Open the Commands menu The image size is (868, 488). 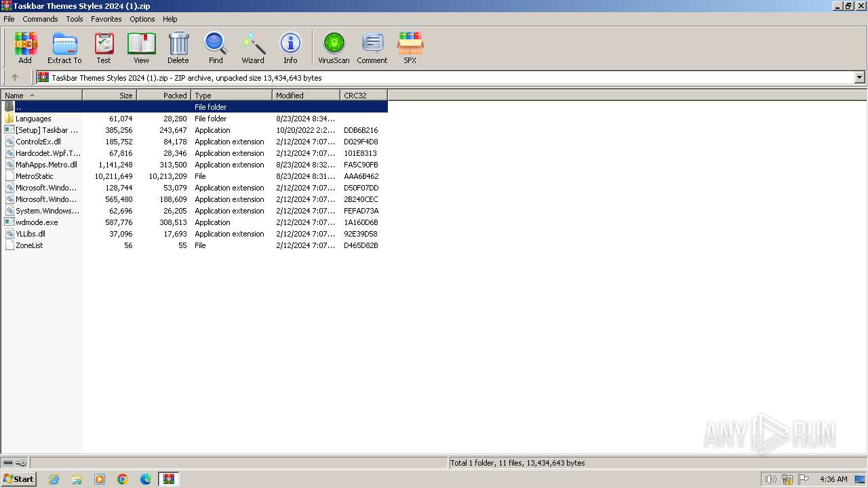[40, 19]
